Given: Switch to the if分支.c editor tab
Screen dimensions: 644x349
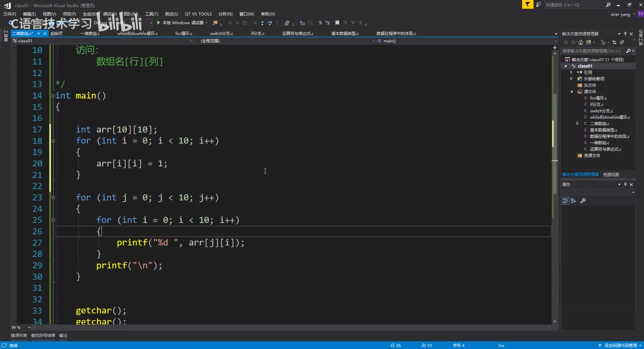Looking at the screenshot, I should pos(258,34).
